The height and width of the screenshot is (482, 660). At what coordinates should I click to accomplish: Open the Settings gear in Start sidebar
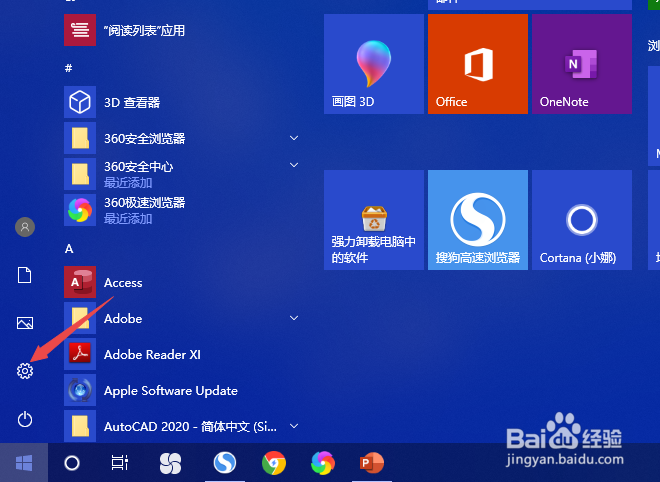[25, 371]
